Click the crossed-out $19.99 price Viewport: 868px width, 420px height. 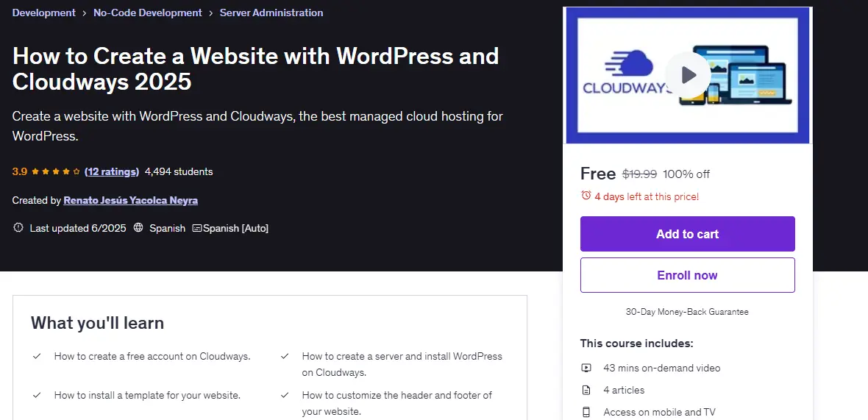tap(639, 174)
